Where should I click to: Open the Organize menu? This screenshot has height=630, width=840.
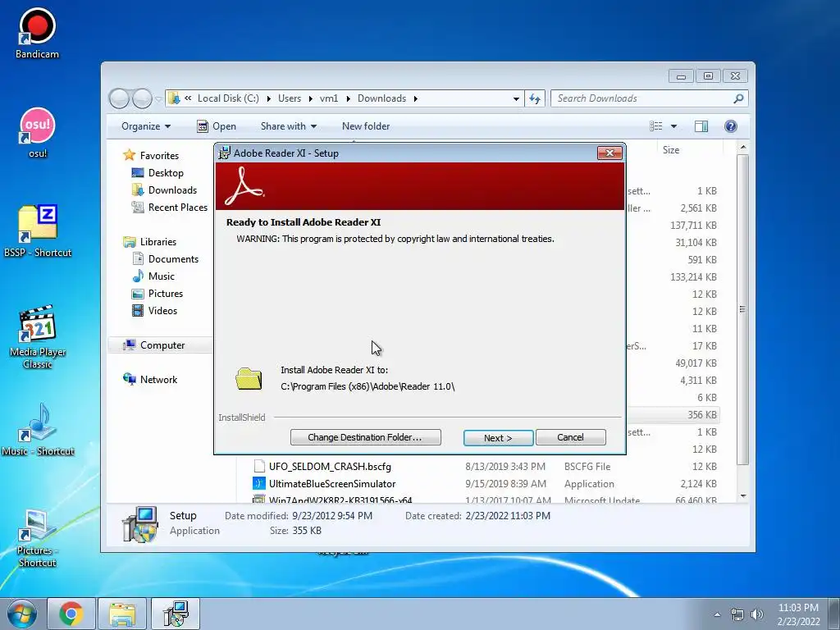[146, 126]
